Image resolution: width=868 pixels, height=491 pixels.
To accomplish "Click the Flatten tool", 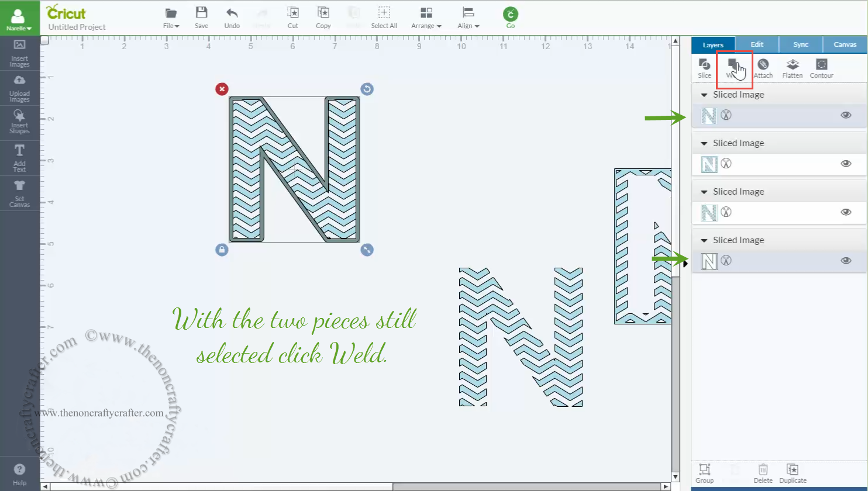I will click(x=793, y=68).
